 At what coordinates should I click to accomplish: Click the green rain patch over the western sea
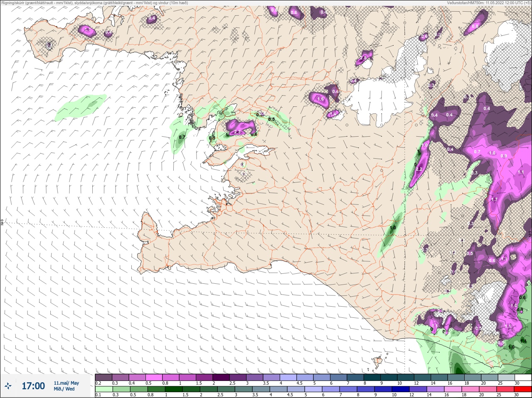80,107
